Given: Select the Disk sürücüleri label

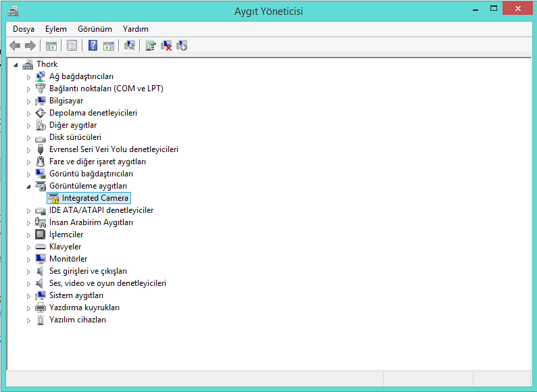Looking at the screenshot, I should tap(76, 137).
